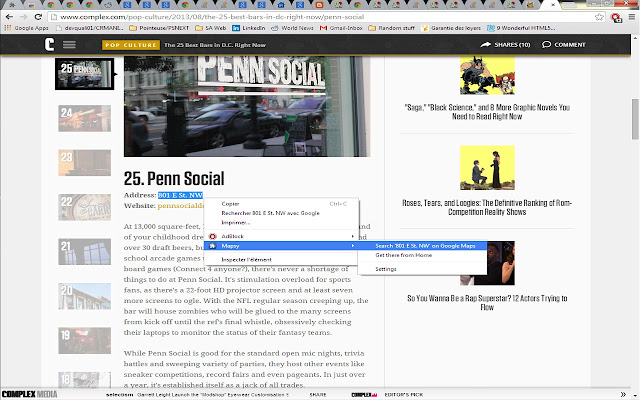Screen dimensions: 640x400
Task: Choose Get there from Home
Action: (422, 256)
